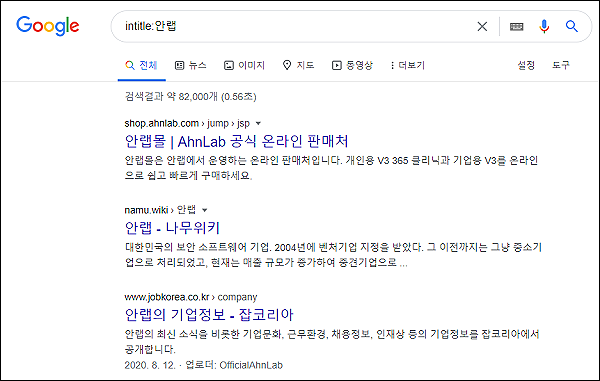The image size is (600, 381).
Task: Open the 안랩 - 나무위키 result
Action: 172,228
